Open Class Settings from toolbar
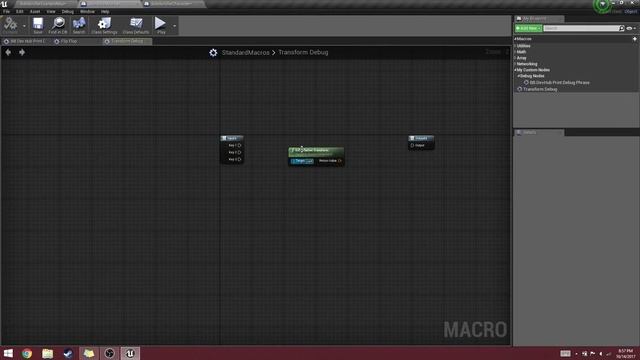Screen dimensions: 640x360 [104, 25]
